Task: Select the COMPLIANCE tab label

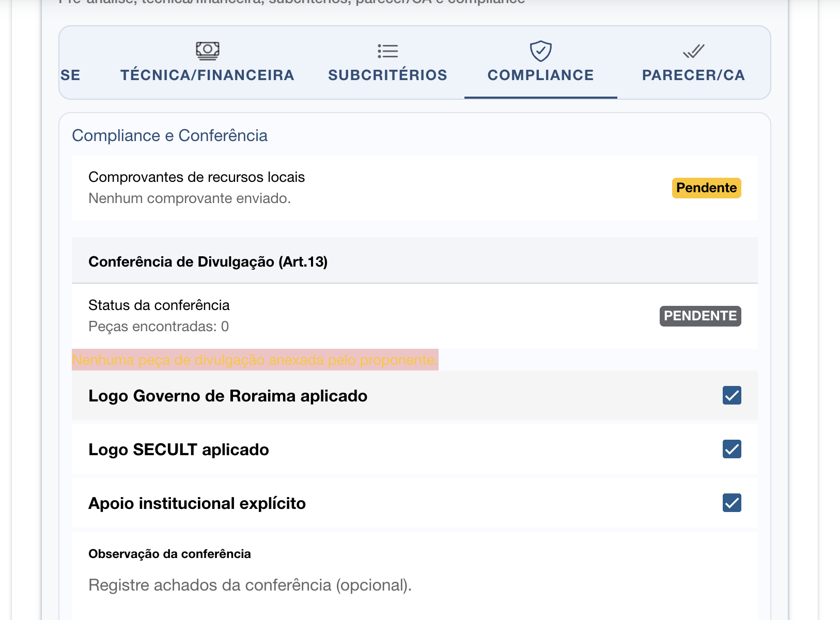Action: 540,75
